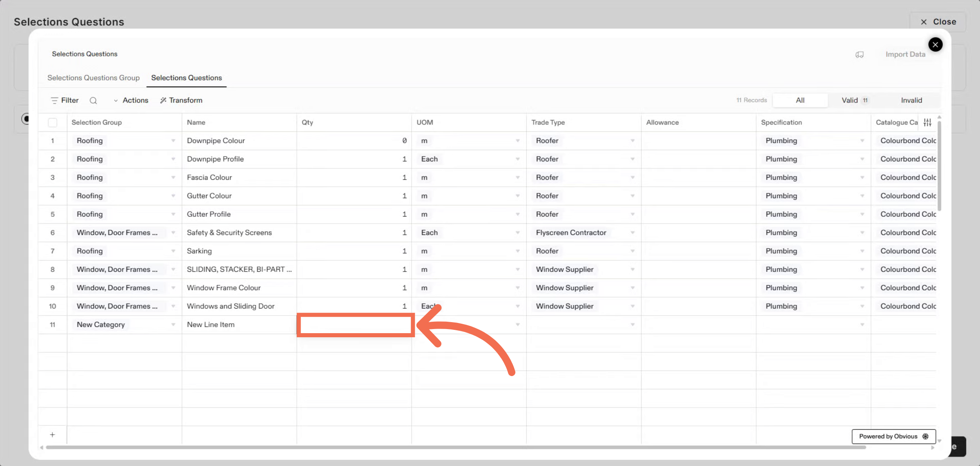The image size is (980, 466).
Task: Click the Powered by Obvious logo badge
Action: coord(893,437)
